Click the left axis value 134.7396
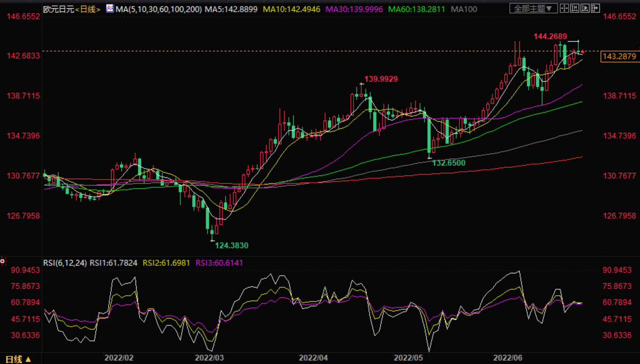Image resolution: width=640 pixels, height=364 pixels. [x=23, y=136]
